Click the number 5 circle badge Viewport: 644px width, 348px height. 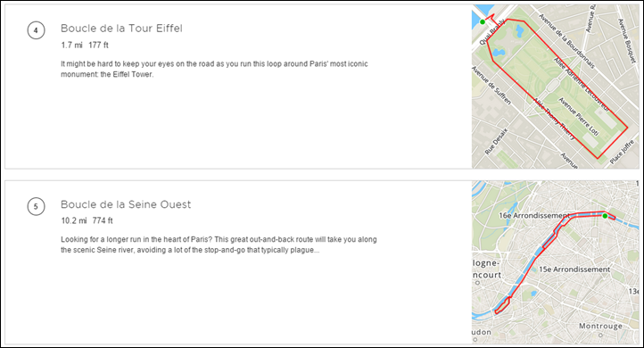coord(37,206)
